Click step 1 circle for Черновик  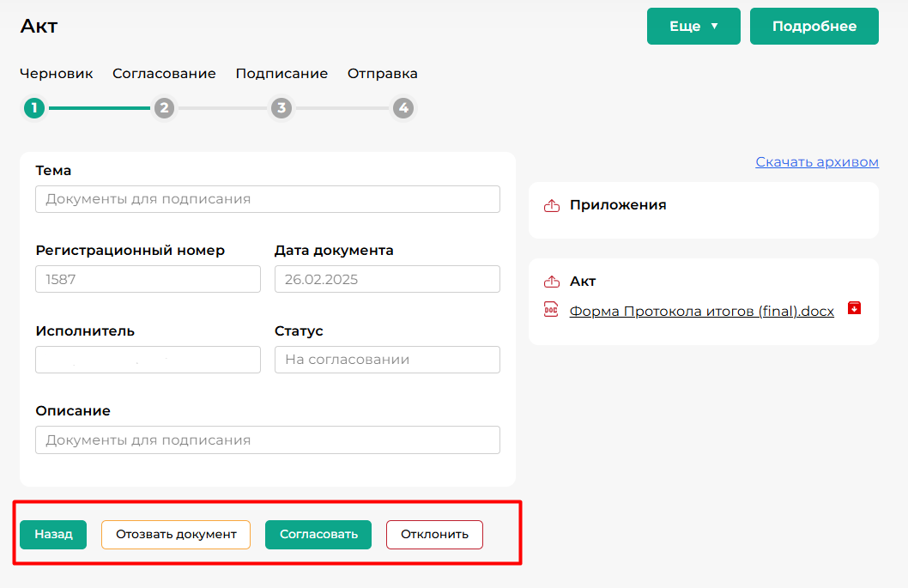point(34,108)
